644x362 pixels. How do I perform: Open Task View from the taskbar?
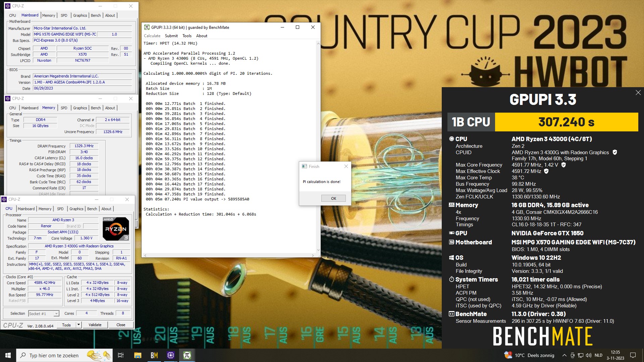(x=121, y=355)
